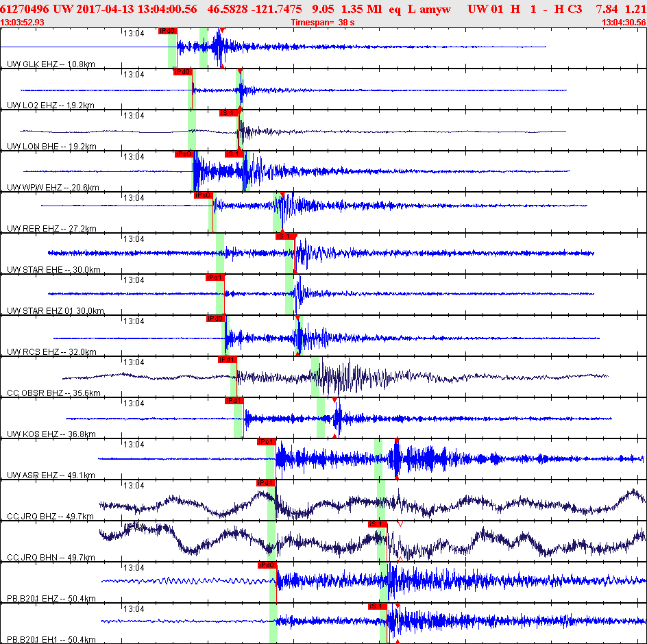Click the S-wave arrival on OBSR BHZ waveform
647x644 pixels.
tap(323, 376)
